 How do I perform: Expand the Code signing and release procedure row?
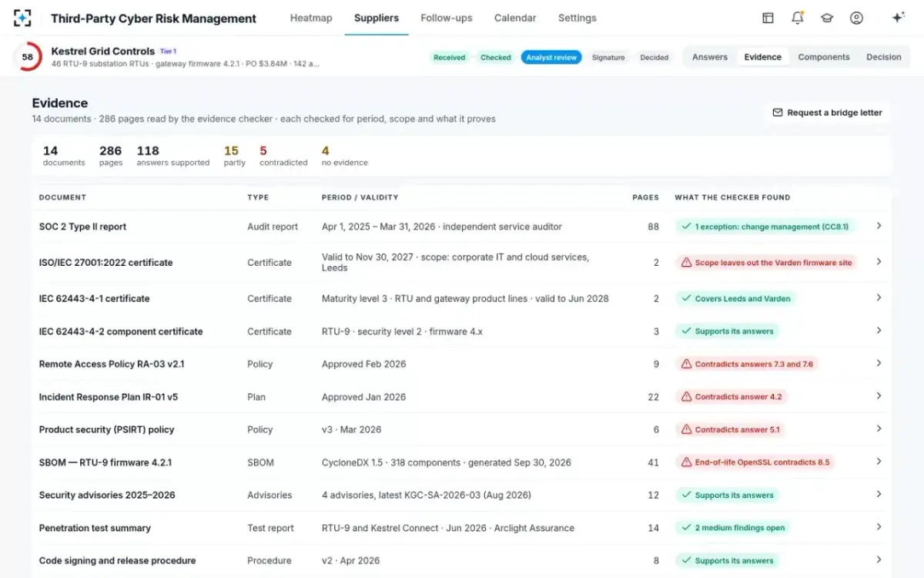pyautogui.click(x=879, y=560)
